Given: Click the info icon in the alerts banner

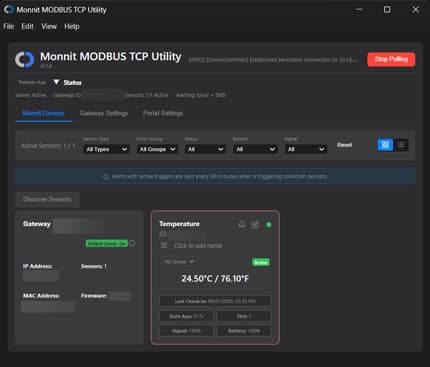Looking at the screenshot, I should [x=106, y=177].
